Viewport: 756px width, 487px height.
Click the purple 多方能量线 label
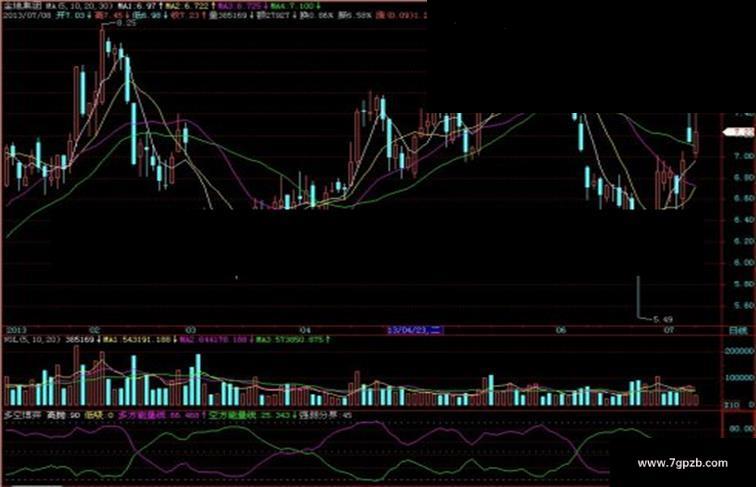[x=142, y=415]
